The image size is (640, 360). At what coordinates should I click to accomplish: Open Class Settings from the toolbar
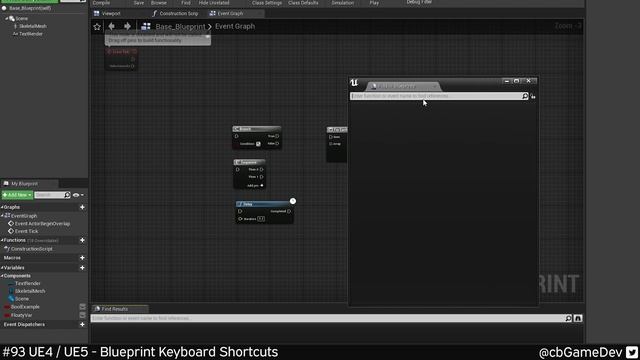267,3
